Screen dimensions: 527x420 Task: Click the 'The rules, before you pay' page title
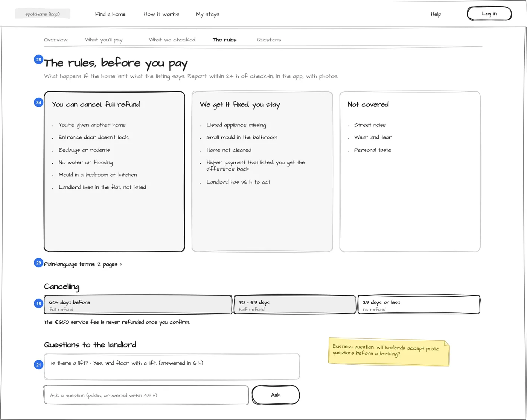(x=116, y=63)
